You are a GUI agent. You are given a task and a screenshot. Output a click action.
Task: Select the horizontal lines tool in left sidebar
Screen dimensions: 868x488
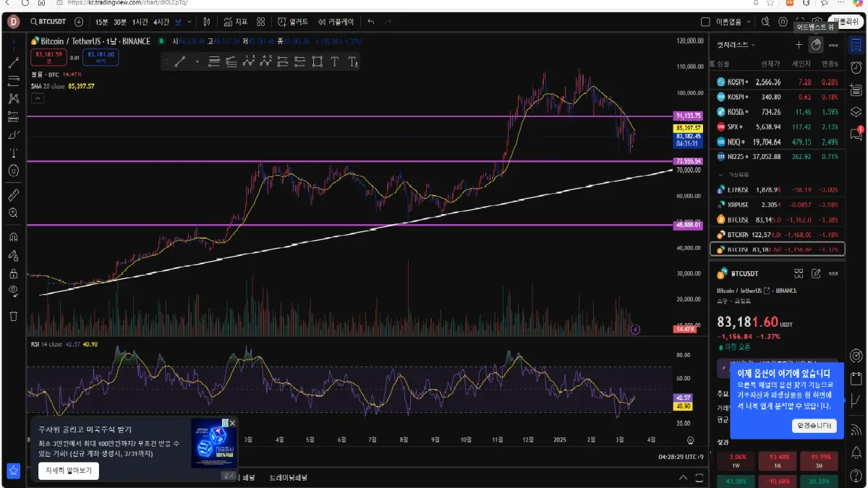click(x=13, y=80)
